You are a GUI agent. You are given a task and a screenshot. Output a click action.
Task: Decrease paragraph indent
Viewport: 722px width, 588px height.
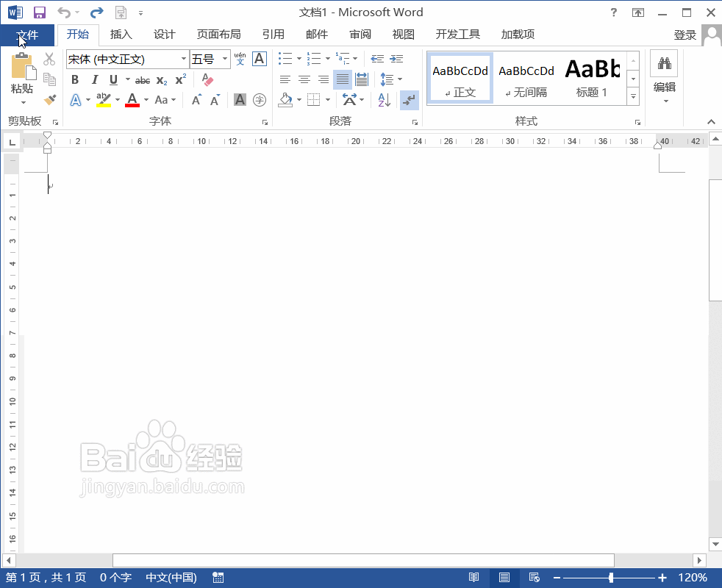coord(378,59)
